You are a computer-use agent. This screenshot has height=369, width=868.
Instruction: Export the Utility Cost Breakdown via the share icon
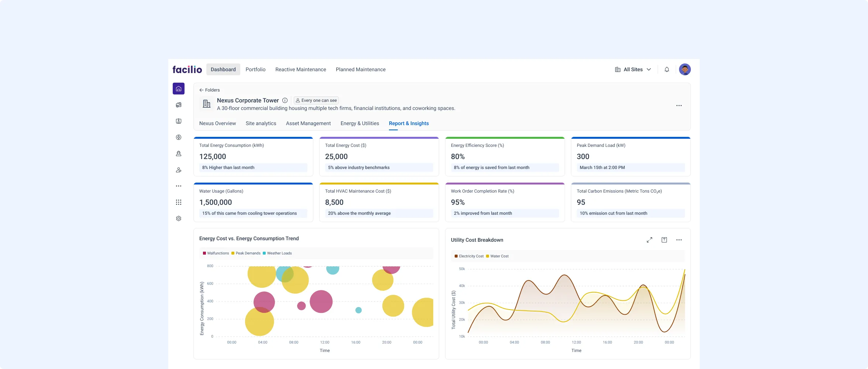[x=664, y=239]
